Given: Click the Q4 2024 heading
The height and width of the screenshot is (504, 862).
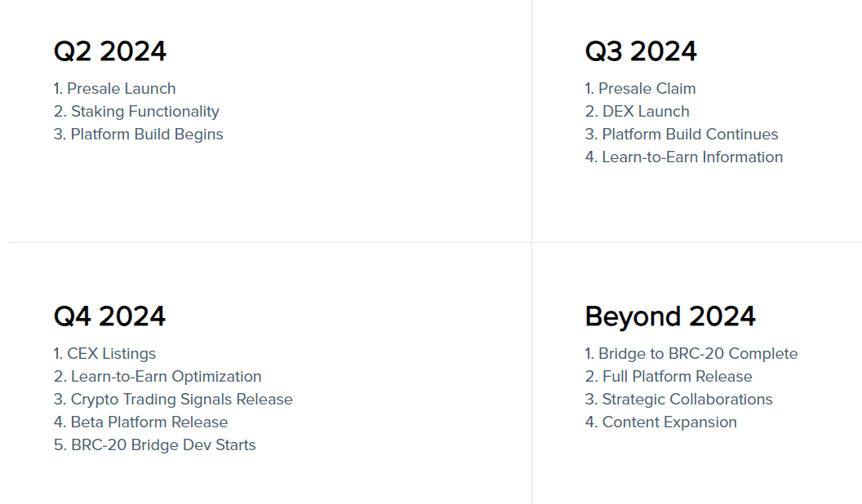Looking at the screenshot, I should 109,316.
